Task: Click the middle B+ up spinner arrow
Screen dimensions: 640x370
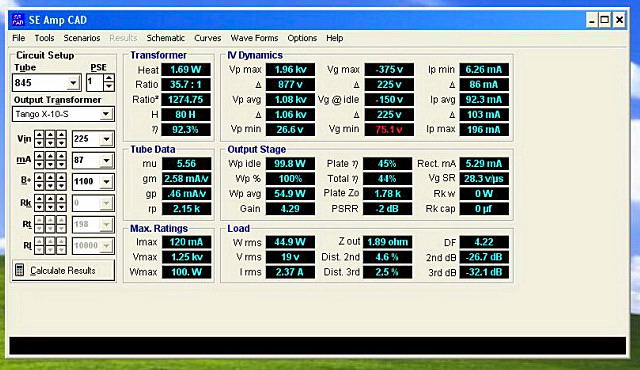Action: pyautogui.click(x=50, y=177)
